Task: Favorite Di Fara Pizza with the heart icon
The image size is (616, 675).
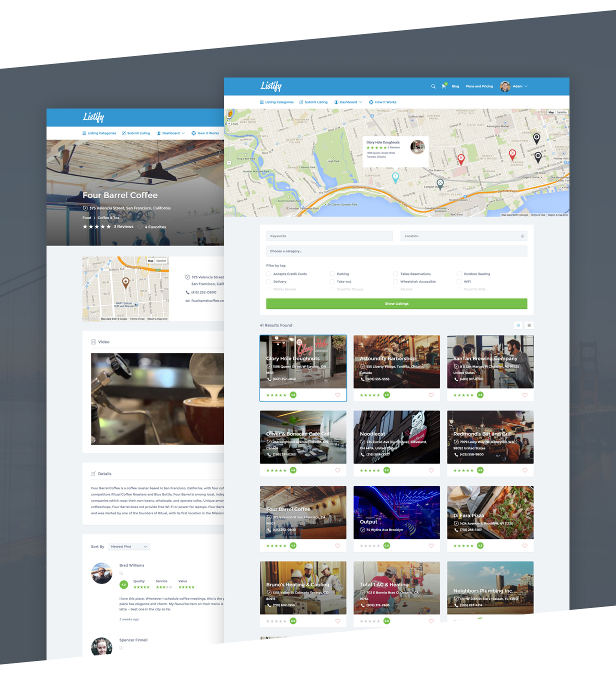Action: [524, 546]
